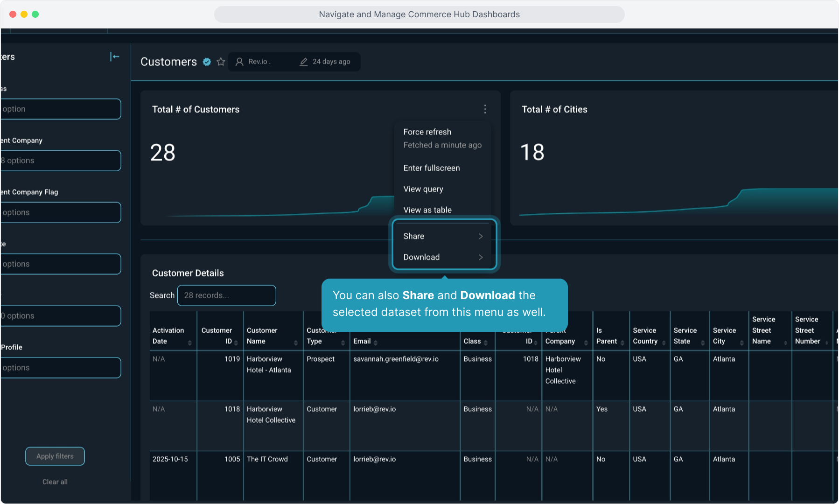
Task: Open the Total # of Customers kebab menu
Action: 485,109
